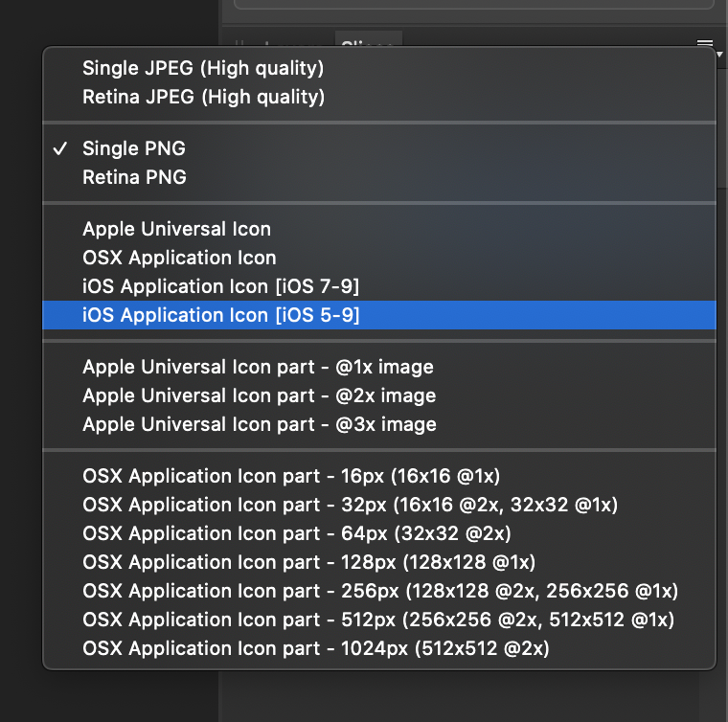Choose iOS Application Icon [iOS 7-9]

[x=379, y=286]
